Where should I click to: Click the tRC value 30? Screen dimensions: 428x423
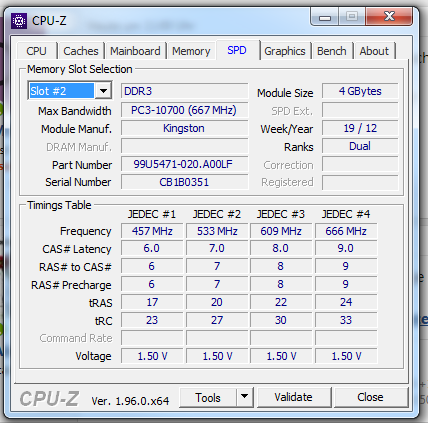tap(281, 320)
